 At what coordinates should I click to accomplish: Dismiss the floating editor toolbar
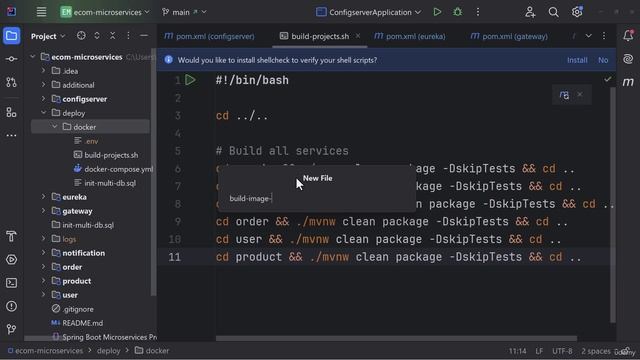click(580, 94)
